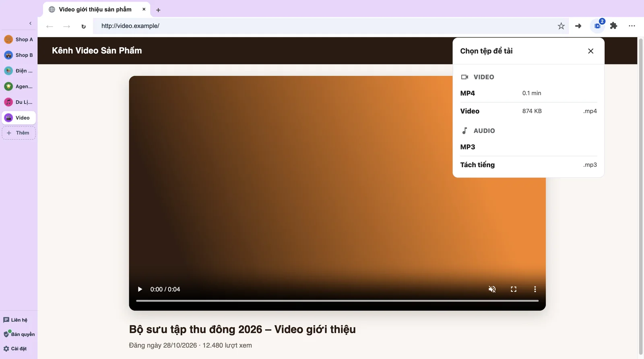This screenshot has height=359, width=644.
Task: Select the Video sidebar item
Action: click(x=19, y=118)
